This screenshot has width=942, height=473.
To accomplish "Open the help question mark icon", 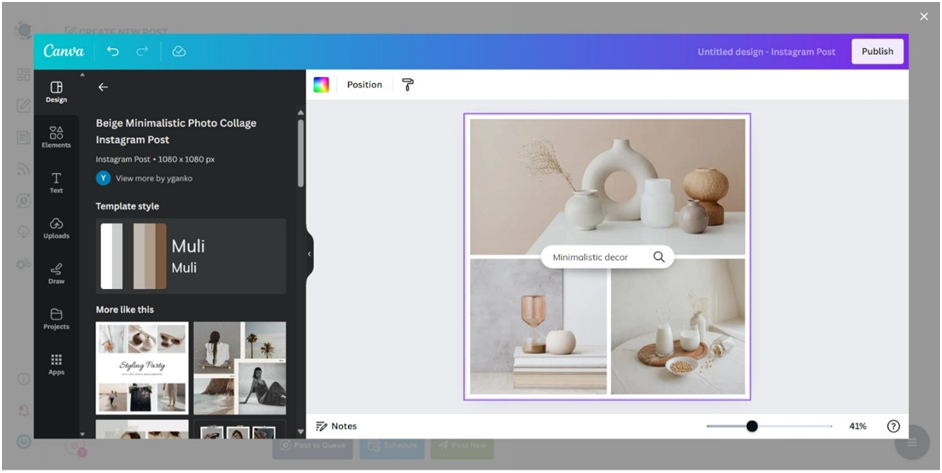I will (893, 426).
